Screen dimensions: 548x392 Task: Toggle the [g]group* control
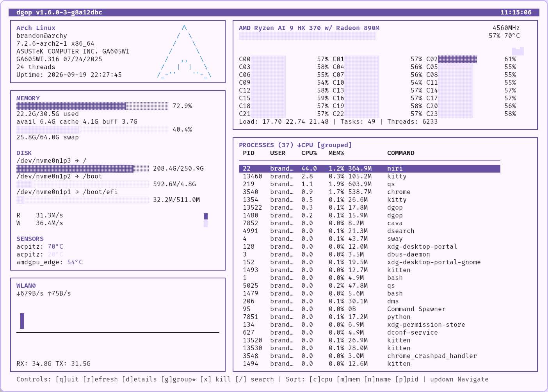coord(178,380)
